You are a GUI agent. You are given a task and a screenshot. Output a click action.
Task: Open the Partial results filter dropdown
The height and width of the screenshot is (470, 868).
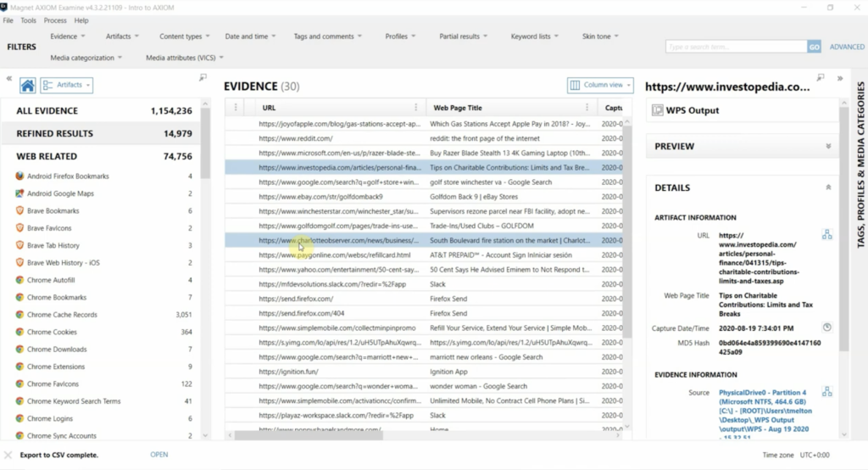coord(464,36)
